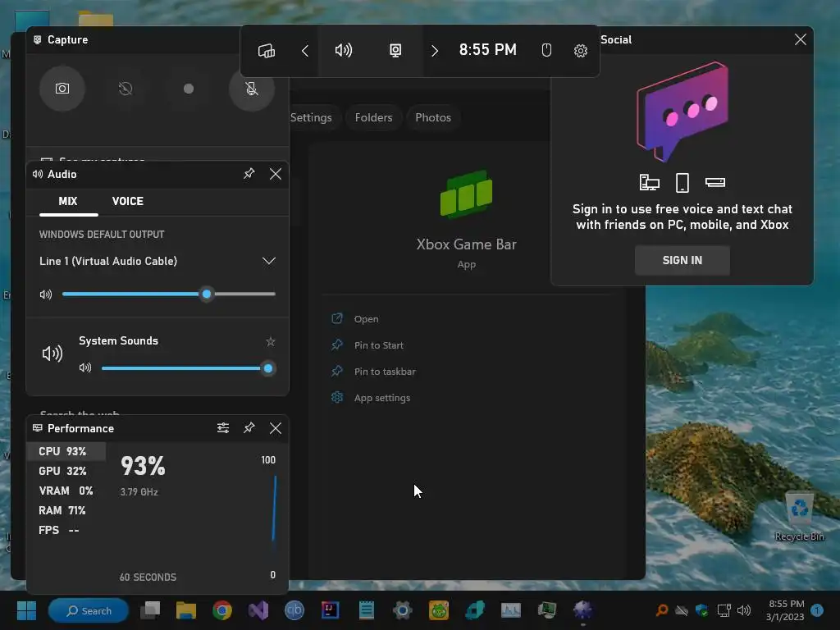This screenshot has width=840, height=630.
Task: Take a screenshot with the camera button
Action: [x=62, y=89]
